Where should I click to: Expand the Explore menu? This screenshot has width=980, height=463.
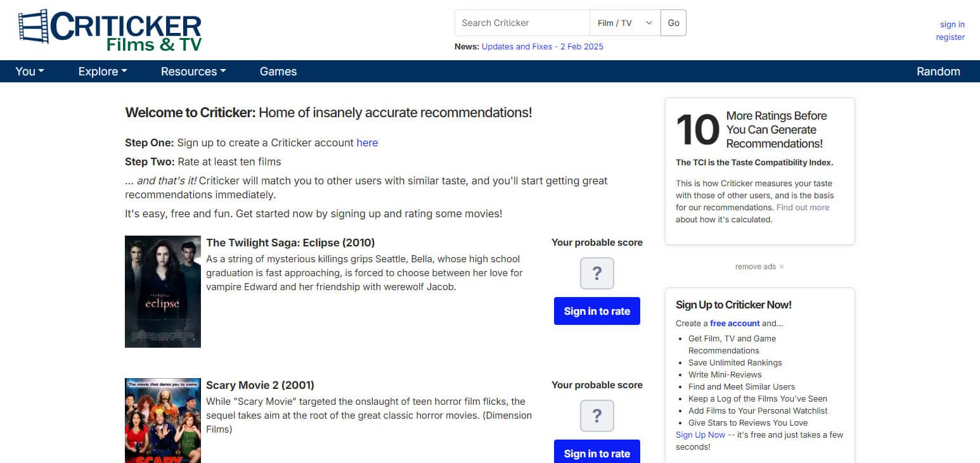pyautogui.click(x=103, y=72)
